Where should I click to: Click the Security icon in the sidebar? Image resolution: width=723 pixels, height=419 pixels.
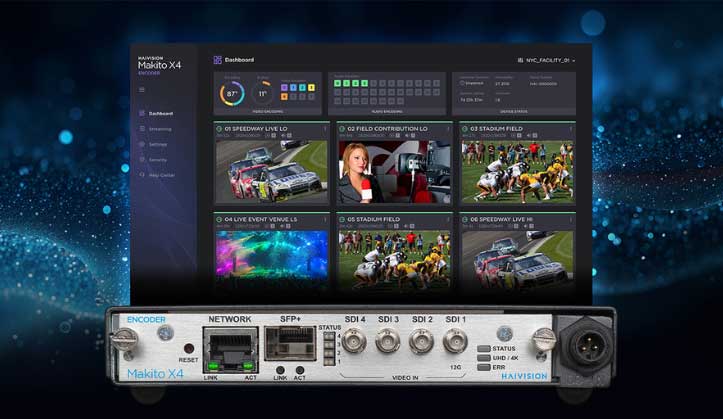pyautogui.click(x=141, y=160)
